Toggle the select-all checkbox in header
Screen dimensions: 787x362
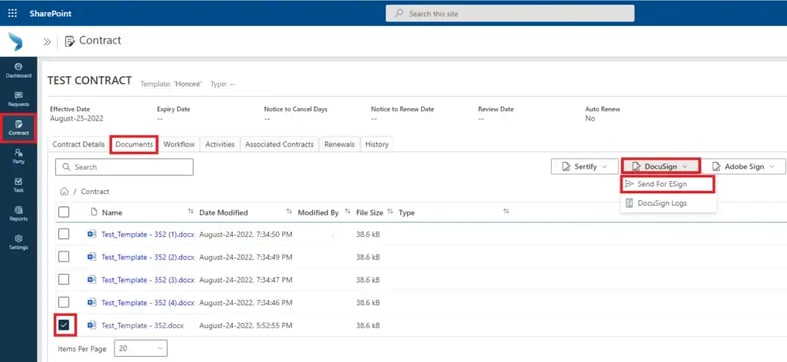pyautogui.click(x=64, y=212)
